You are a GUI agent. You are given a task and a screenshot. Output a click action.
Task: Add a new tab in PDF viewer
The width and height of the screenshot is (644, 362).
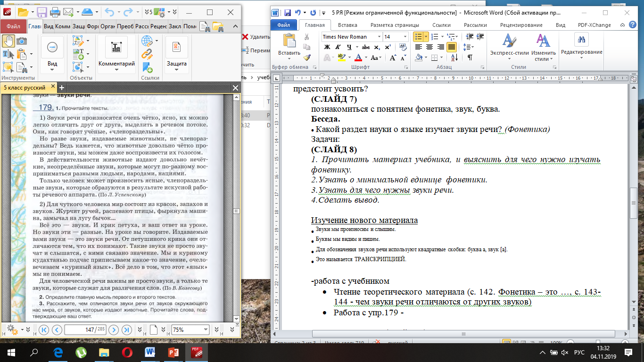point(61,88)
